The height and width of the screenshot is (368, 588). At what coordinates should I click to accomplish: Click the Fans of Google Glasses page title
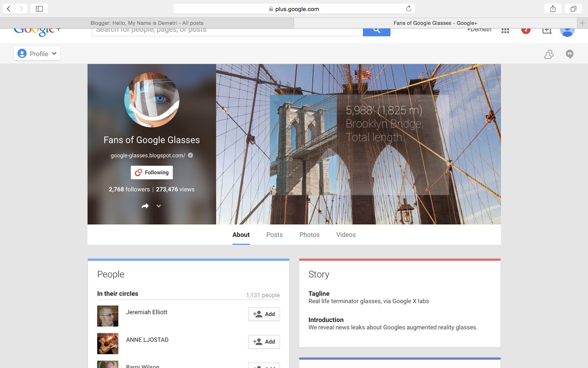pos(152,140)
